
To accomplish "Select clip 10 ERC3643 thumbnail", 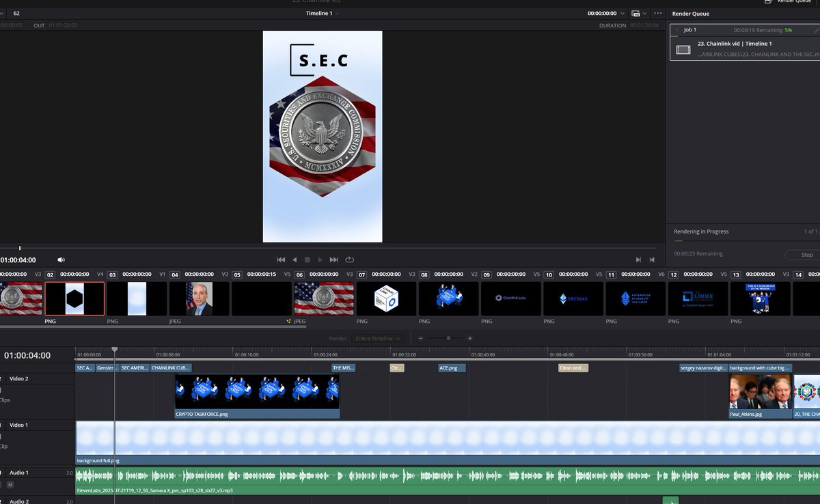I will point(573,298).
